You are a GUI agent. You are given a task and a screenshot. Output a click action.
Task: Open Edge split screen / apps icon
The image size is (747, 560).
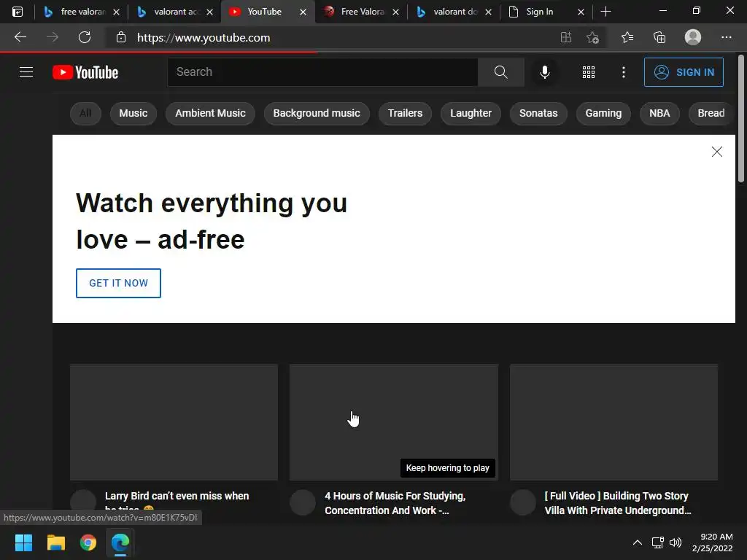point(566,37)
